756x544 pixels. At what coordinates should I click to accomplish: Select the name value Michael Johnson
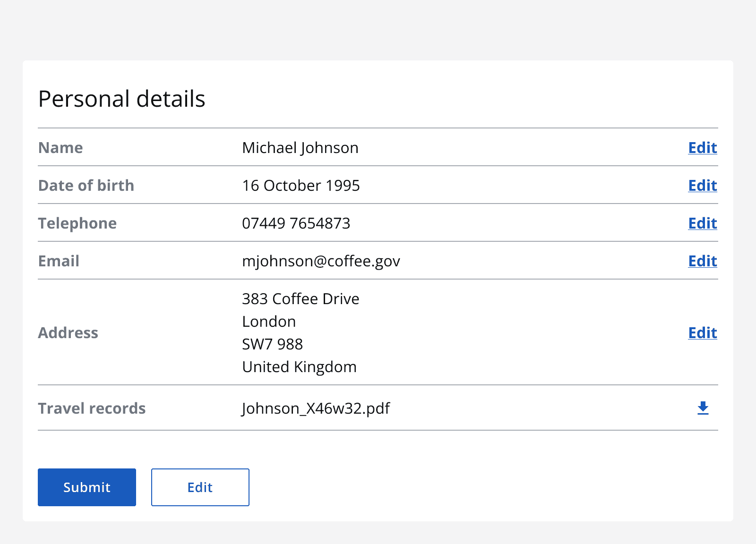coord(300,148)
